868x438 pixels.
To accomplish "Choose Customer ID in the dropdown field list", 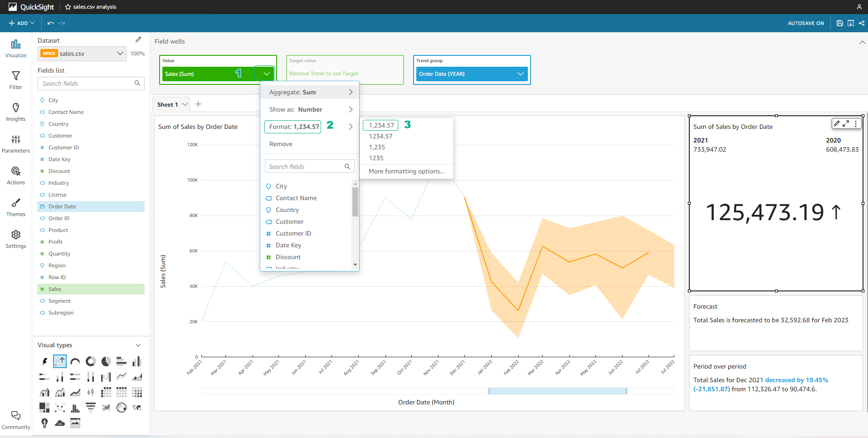I will pyautogui.click(x=293, y=233).
